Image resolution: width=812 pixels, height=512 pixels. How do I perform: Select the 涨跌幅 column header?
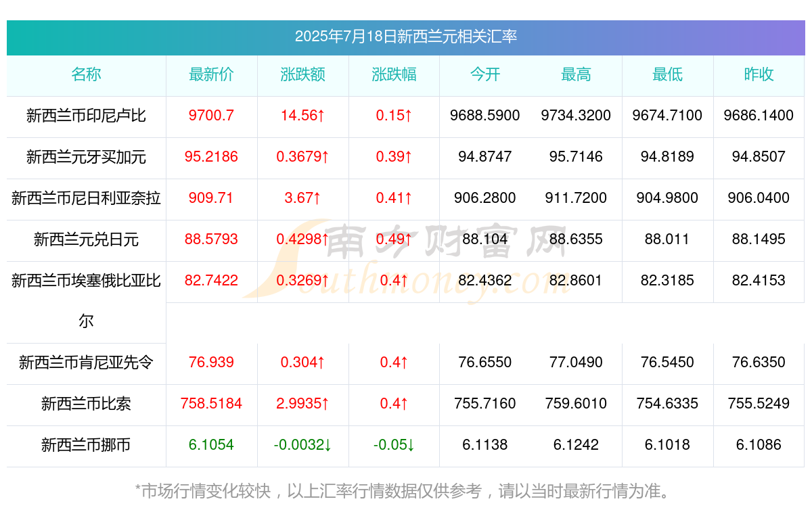[x=394, y=74]
